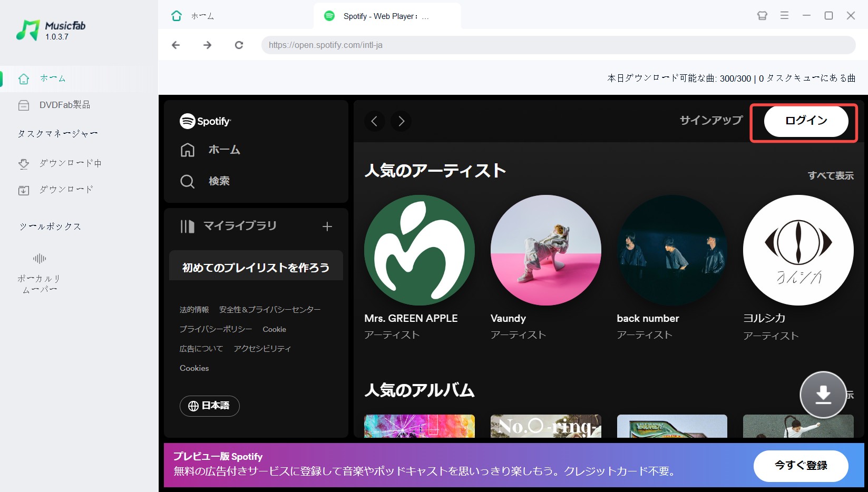The height and width of the screenshot is (492, 868).
Task: Click 今すぐ登録 button
Action: (801, 466)
